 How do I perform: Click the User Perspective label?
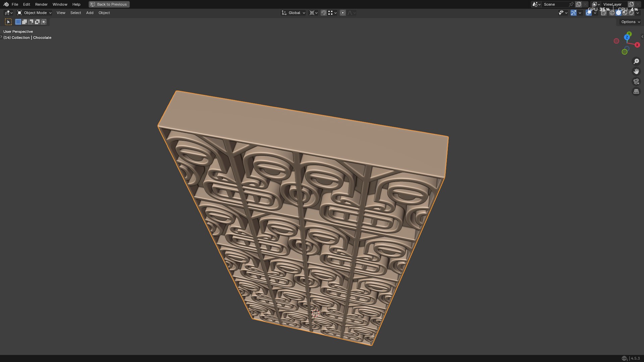[18, 32]
